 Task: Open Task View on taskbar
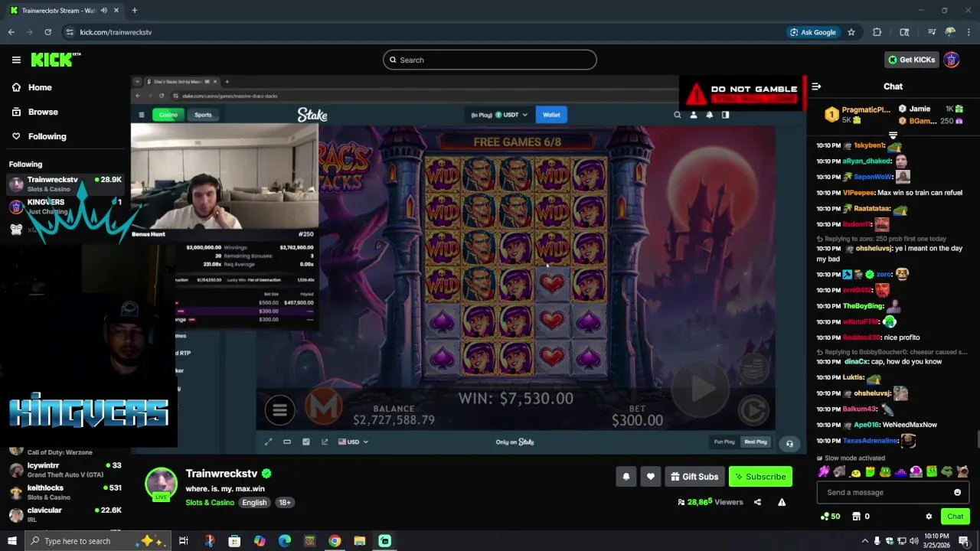coord(184,541)
